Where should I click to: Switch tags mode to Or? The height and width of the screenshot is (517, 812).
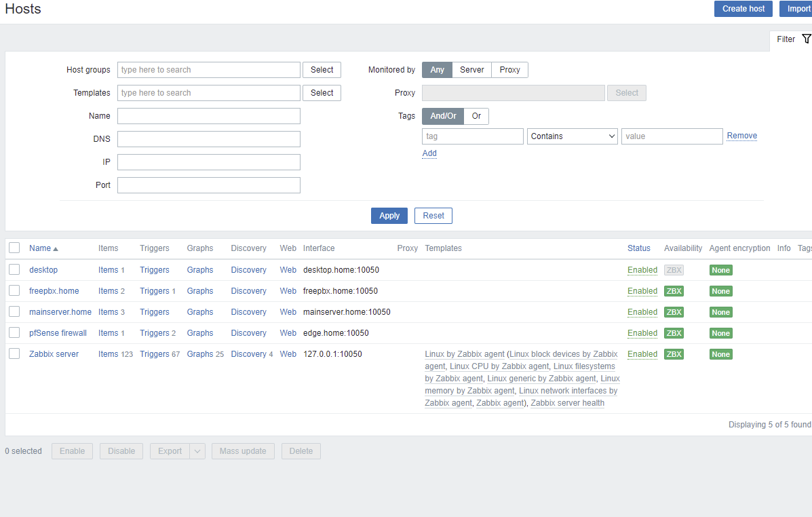476,116
